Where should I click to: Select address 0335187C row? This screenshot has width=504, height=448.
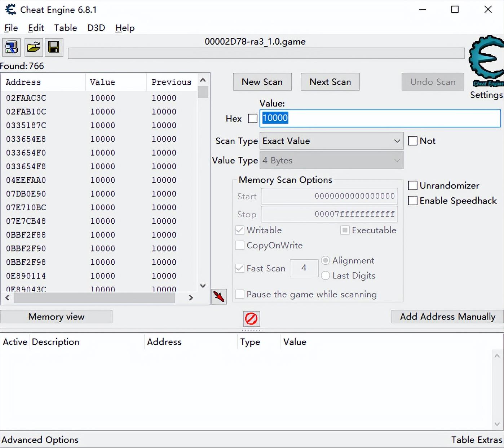tap(99, 125)
